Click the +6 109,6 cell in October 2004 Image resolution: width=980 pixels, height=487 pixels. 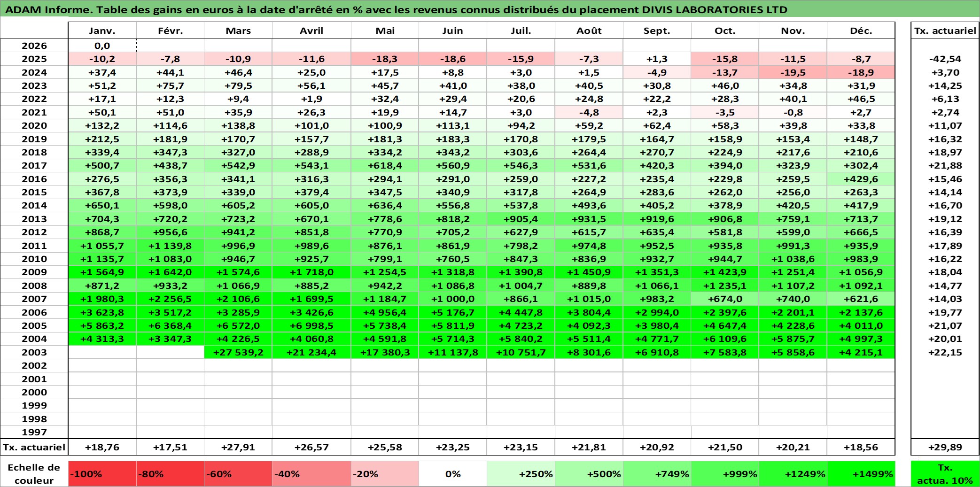[725, 339]
